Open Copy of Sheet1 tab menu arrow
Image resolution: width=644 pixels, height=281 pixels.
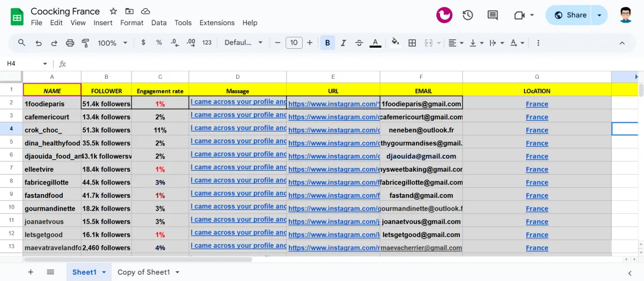pyautogui.click(x=177, y=272)
